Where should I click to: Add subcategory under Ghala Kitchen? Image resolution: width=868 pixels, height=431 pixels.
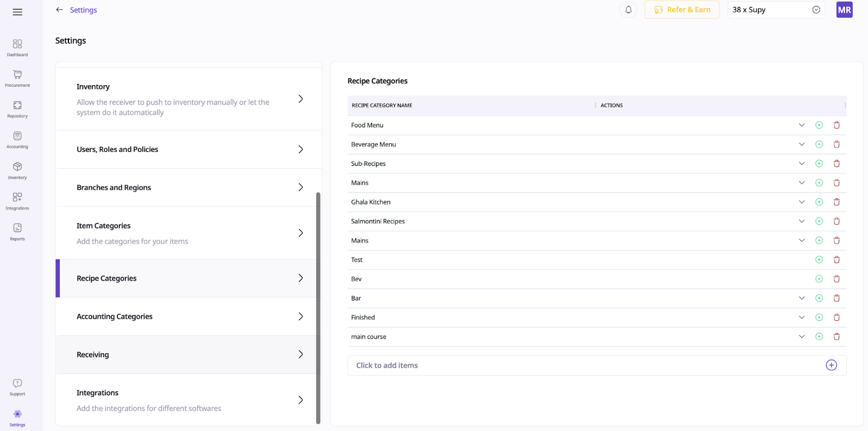click(x=819, y=202)
